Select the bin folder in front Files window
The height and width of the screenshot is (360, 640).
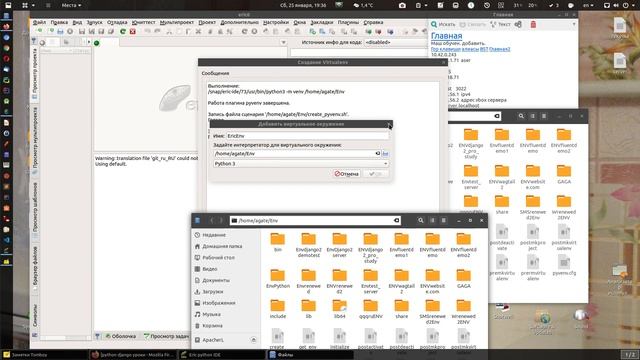pyautogui.click(x=278, y=242)
